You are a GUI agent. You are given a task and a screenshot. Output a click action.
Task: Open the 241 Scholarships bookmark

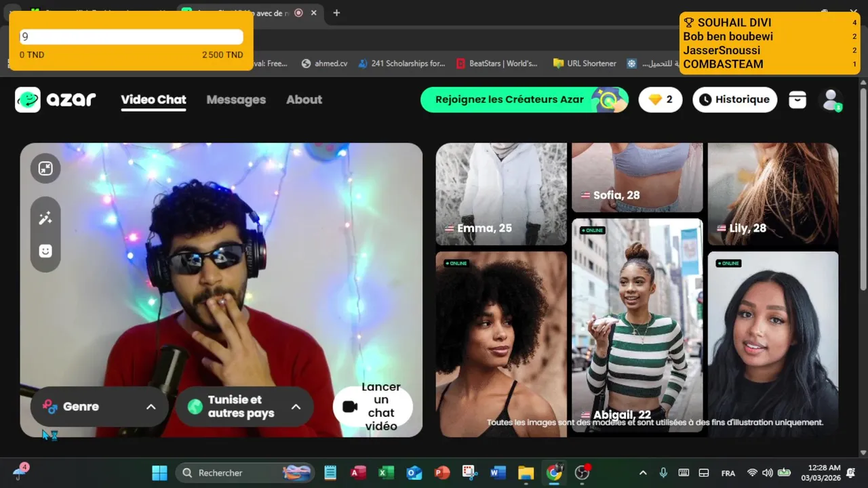click(401, 63)
